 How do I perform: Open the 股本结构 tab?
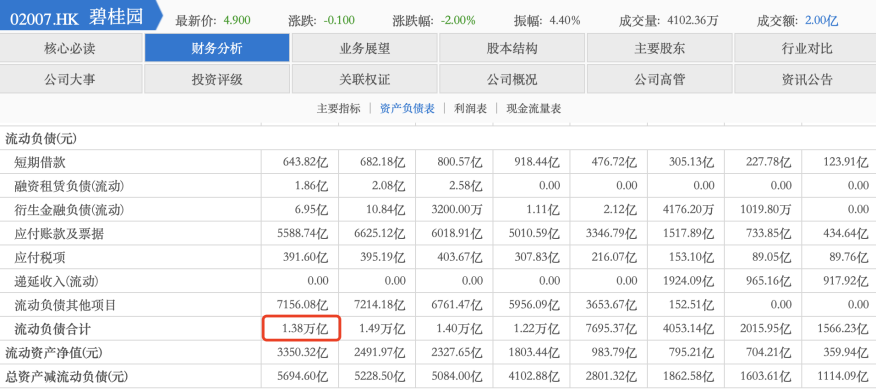[512, 48]
